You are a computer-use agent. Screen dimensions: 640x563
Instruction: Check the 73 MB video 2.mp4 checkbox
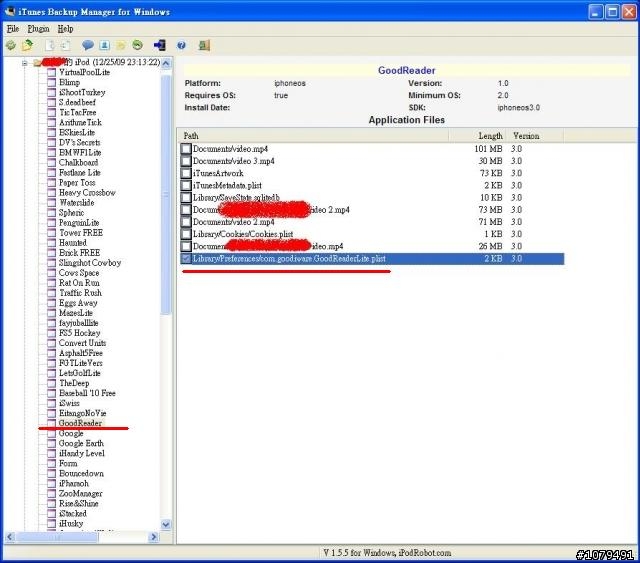186,210
